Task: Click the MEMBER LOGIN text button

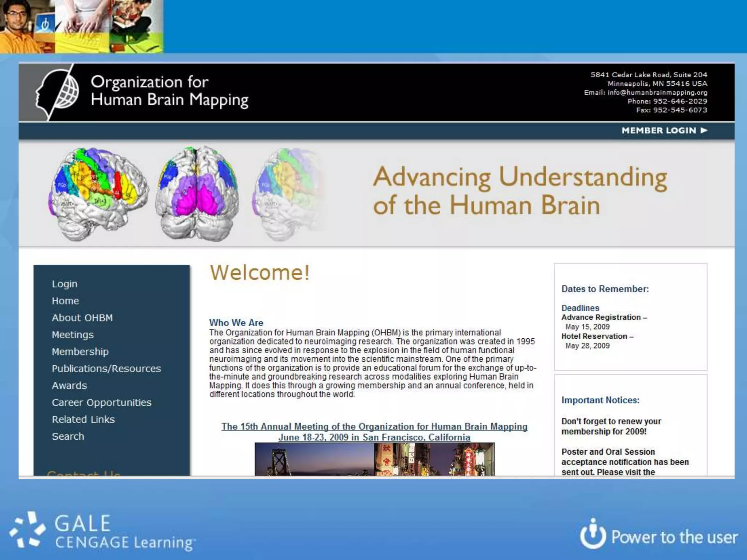Action: [659, 131]
